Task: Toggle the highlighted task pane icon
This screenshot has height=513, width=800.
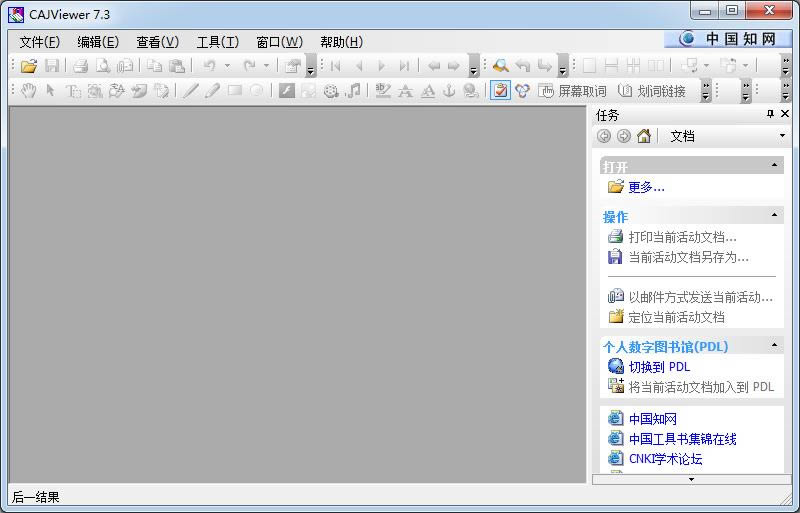Action: [500, 91]
